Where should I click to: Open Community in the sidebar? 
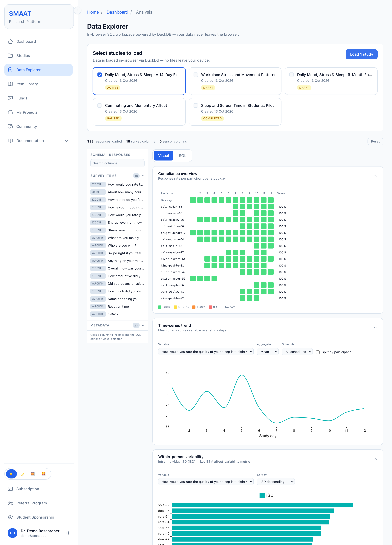coord(38,126)
